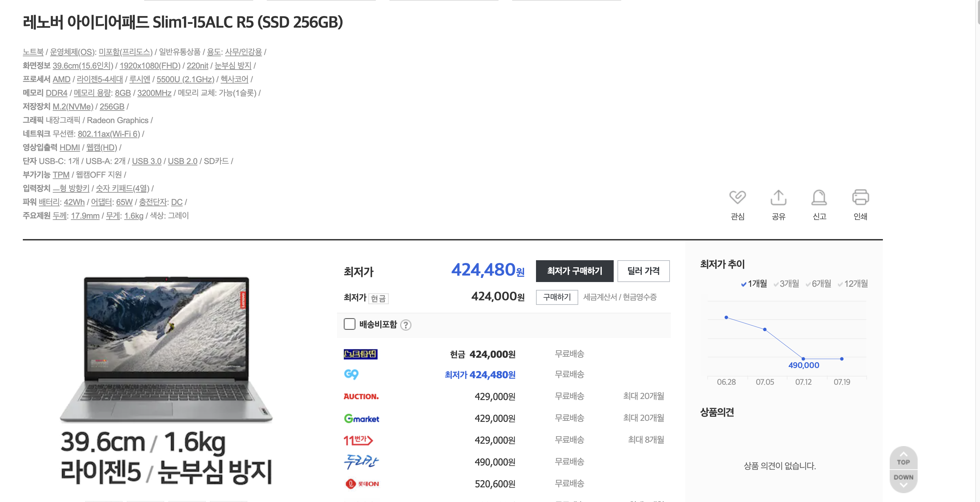Enable the 배송비포함 checkbox
The image size is (980, 502).
click(x=349, y=324)
